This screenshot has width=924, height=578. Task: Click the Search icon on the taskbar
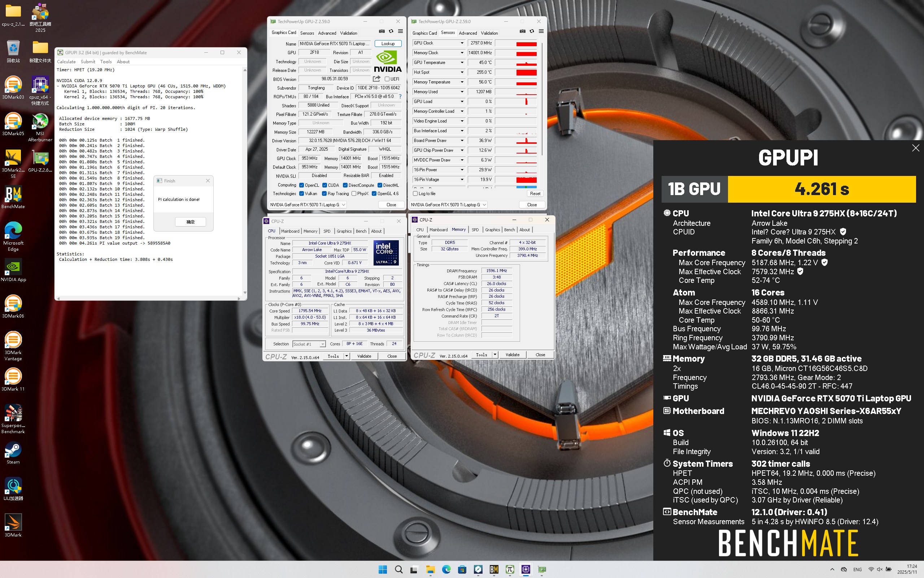coord(398,570)
